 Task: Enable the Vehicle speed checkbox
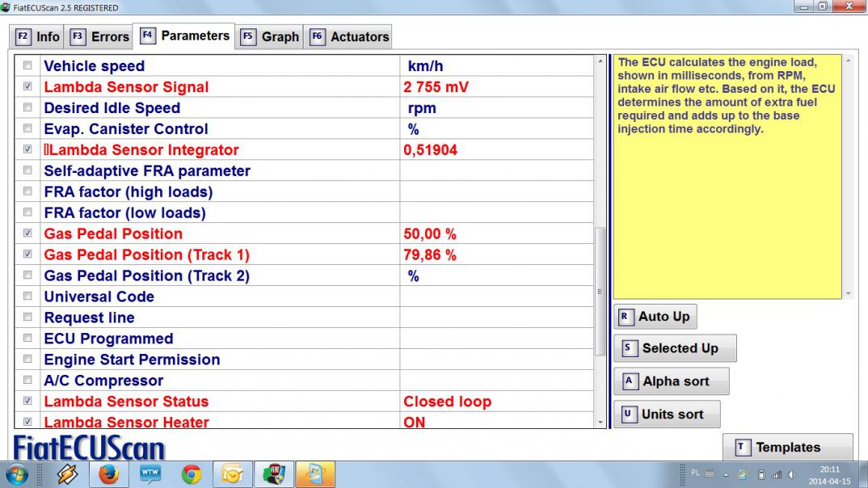tap(28, 66)
